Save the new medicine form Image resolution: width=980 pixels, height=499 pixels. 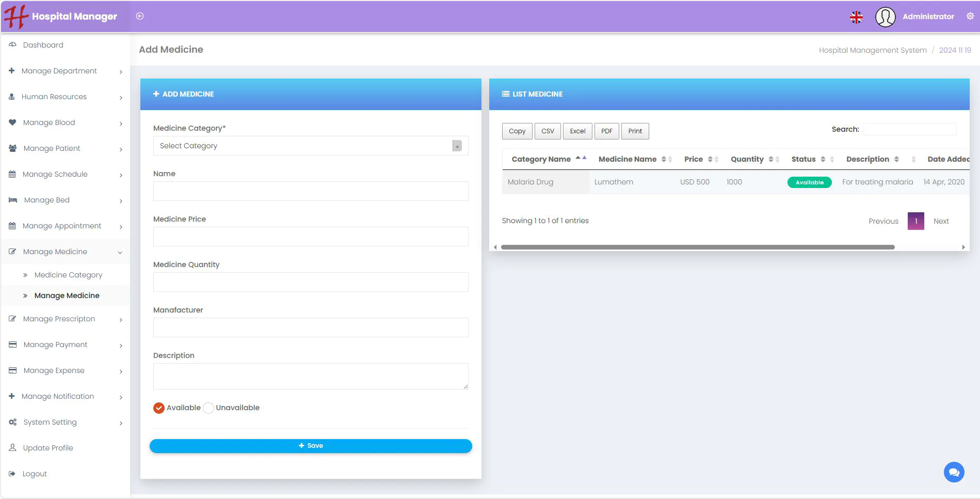pos(310,446)
